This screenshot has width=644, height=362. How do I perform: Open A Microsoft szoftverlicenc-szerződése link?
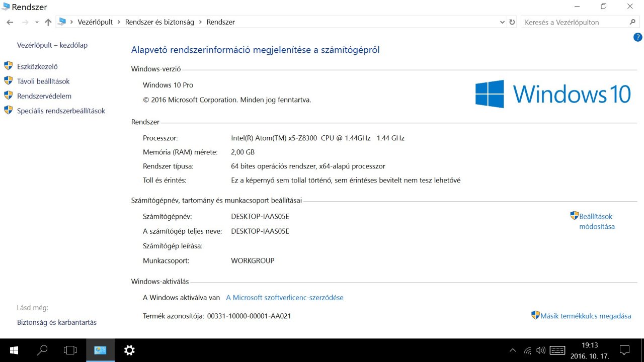pos(285,298)
